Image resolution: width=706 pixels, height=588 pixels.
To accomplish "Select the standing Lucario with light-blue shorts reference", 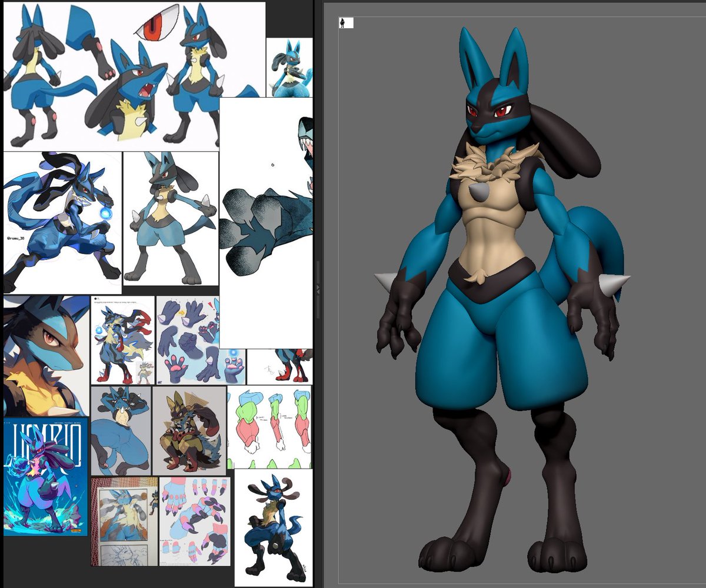I will coord(171,219).
